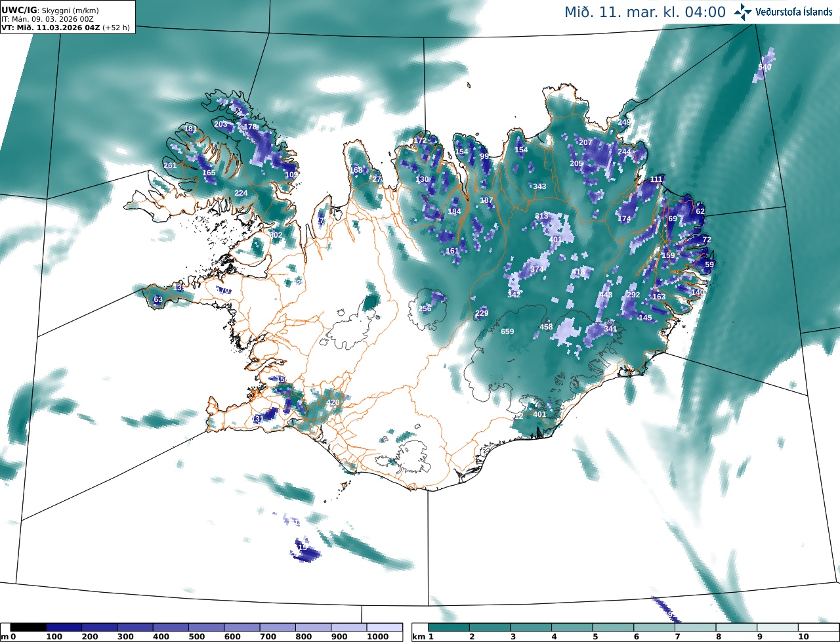This screenshot has height=642, width=840.
Task: Click the visibility value 374 on the map
Action: [x=537, y=269]
